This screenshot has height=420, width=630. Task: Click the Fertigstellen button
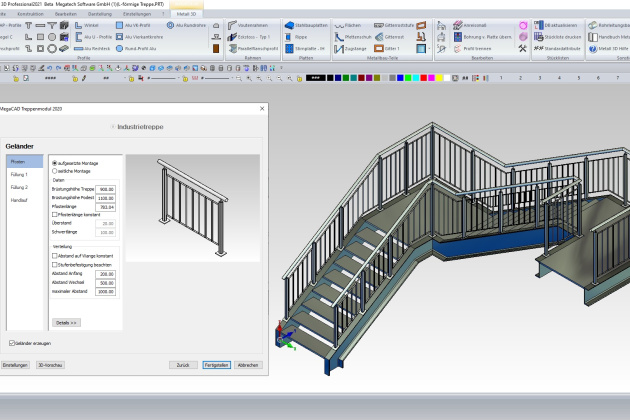216,365
